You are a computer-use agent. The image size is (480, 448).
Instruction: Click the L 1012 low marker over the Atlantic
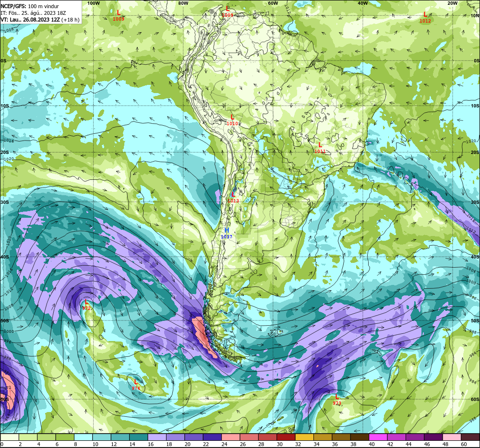(425, 18)
